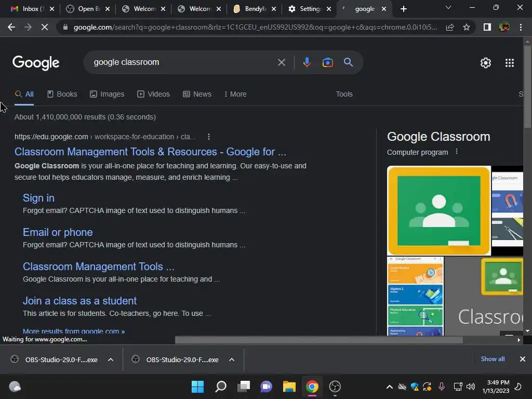The height and width of the screenshot is (399, 532).
Task: Open the clock showing 3:49 PM
Action: (496, 387)
